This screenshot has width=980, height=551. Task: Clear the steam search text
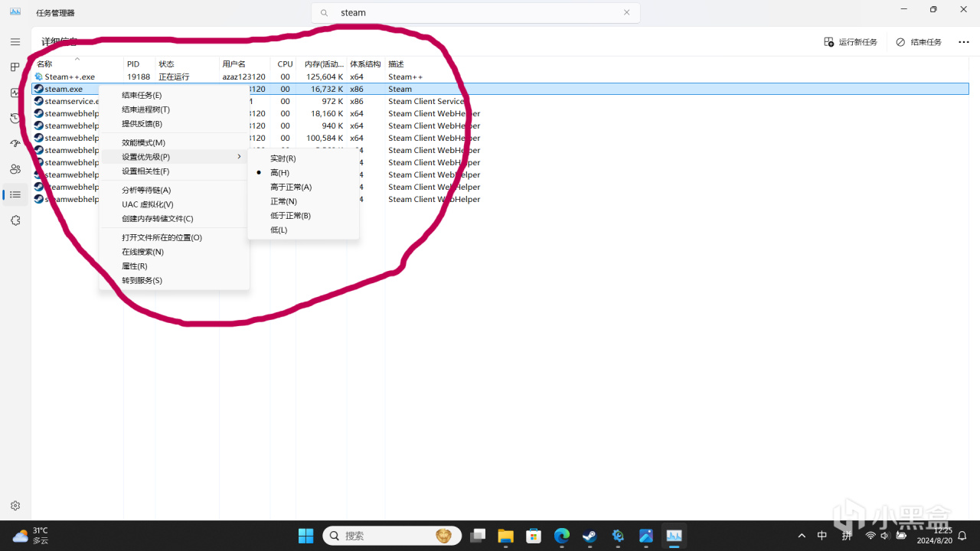[x=627, y=13]
